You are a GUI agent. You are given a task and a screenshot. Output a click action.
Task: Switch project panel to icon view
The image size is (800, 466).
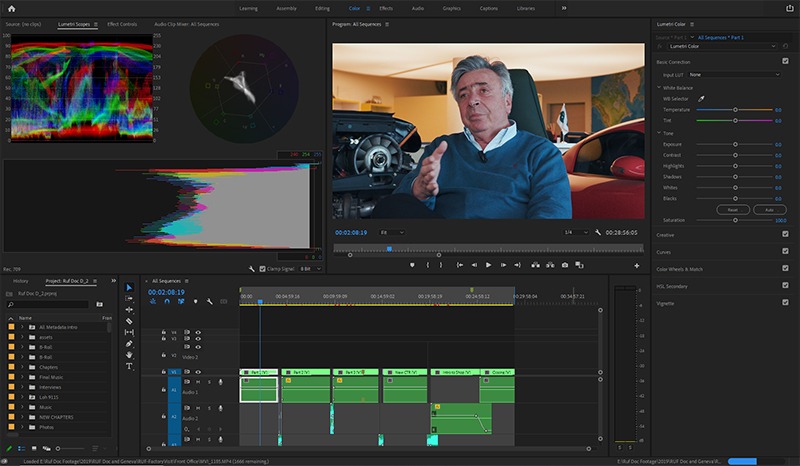click(34, 448)
